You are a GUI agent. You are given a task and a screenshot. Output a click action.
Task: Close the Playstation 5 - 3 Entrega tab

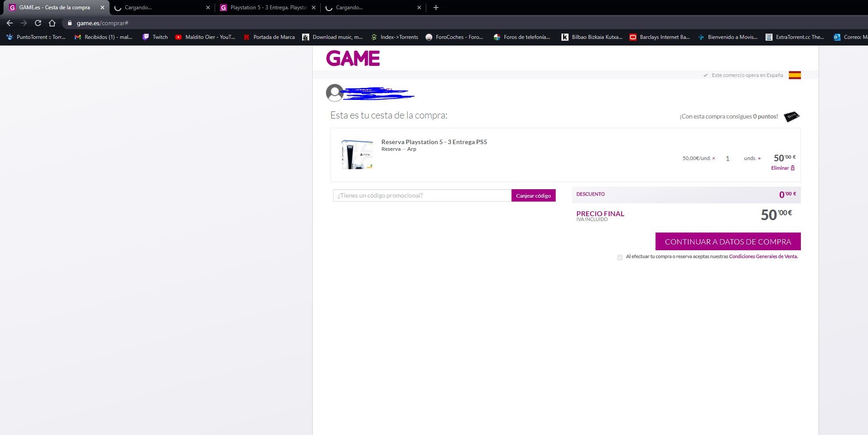pyautogui.click(x=314, y=8)
